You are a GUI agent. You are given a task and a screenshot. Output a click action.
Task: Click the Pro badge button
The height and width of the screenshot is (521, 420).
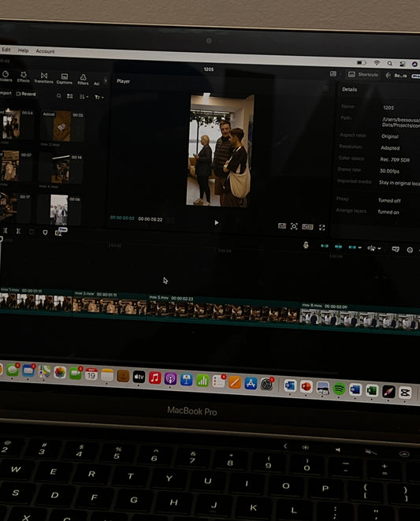416,76
